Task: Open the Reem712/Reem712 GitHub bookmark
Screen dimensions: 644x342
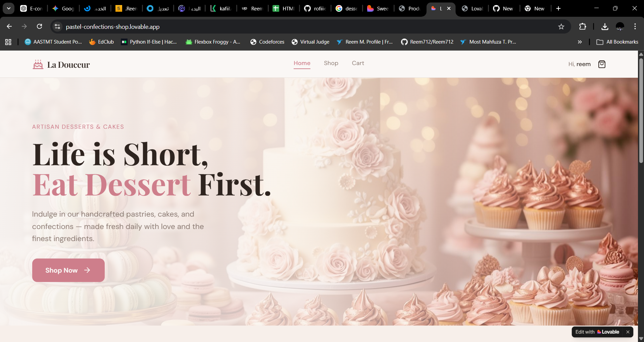Action: coord(427,42)
